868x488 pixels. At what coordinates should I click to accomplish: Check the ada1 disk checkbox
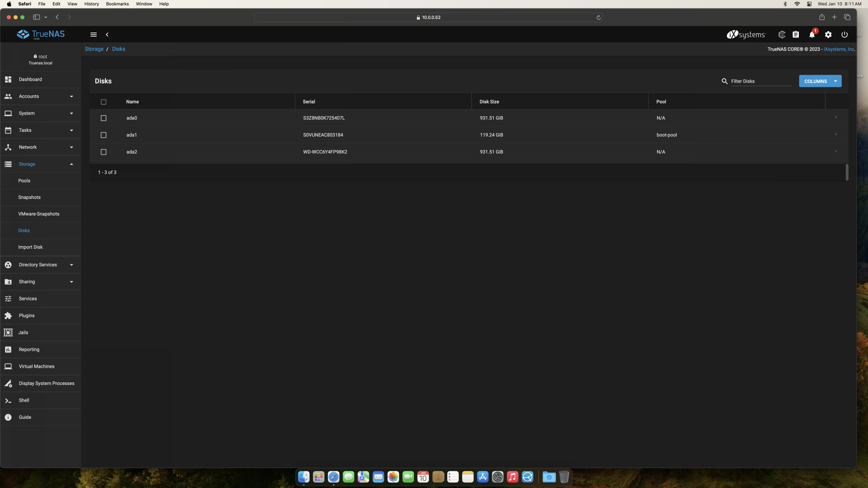point(104,135)
